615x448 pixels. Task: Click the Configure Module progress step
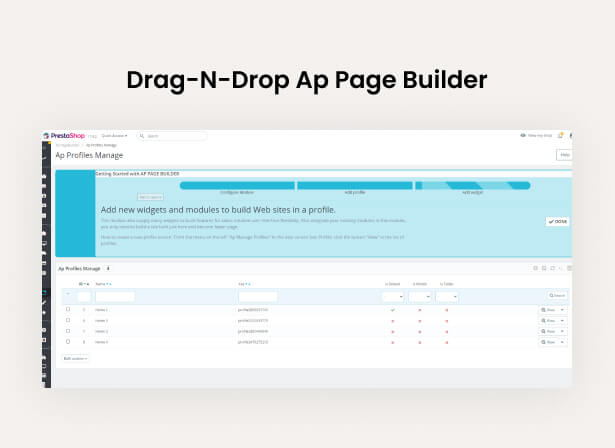coord(237,186)
